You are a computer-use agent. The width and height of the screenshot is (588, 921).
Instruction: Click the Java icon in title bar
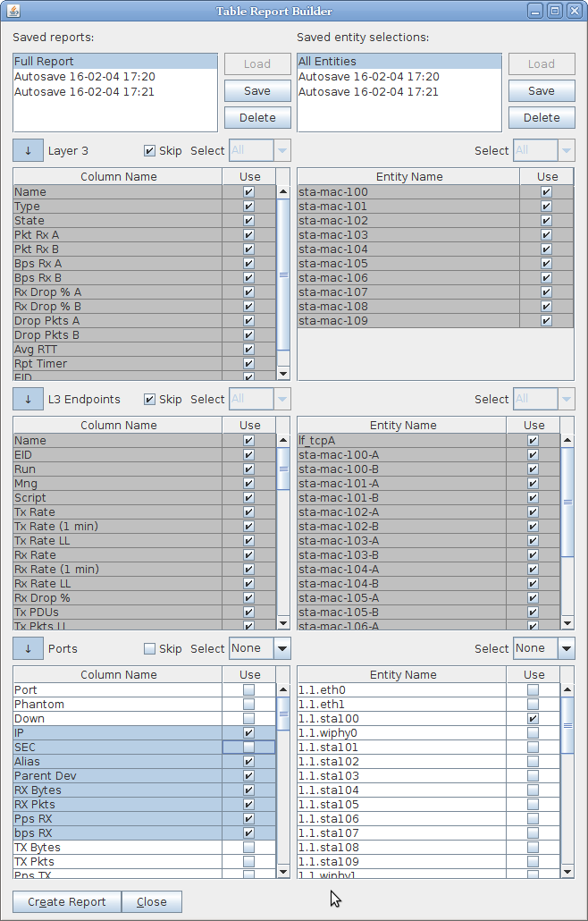pos(12,11)
